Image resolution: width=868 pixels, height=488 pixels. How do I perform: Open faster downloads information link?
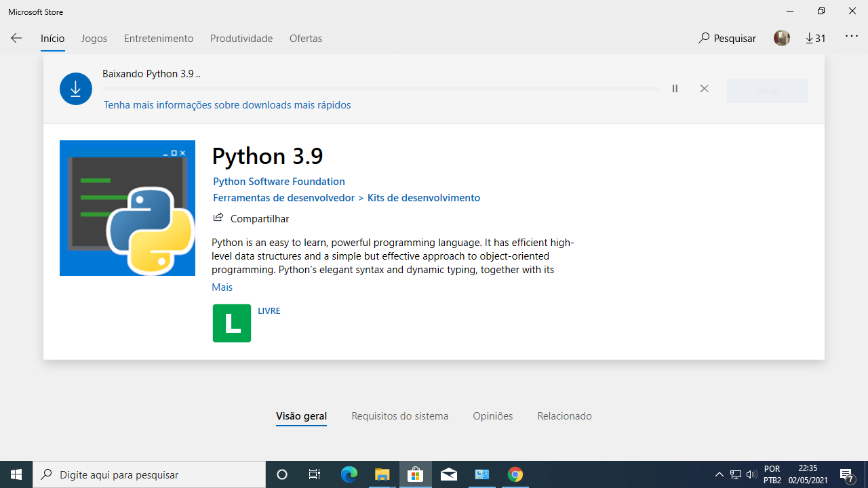click(227, 105)
